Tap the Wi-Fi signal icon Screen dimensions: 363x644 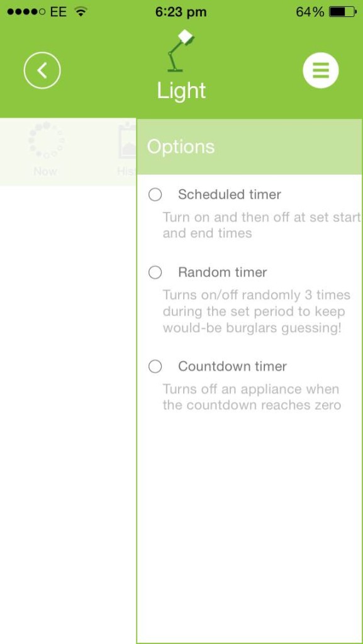(x=81, y=12)
